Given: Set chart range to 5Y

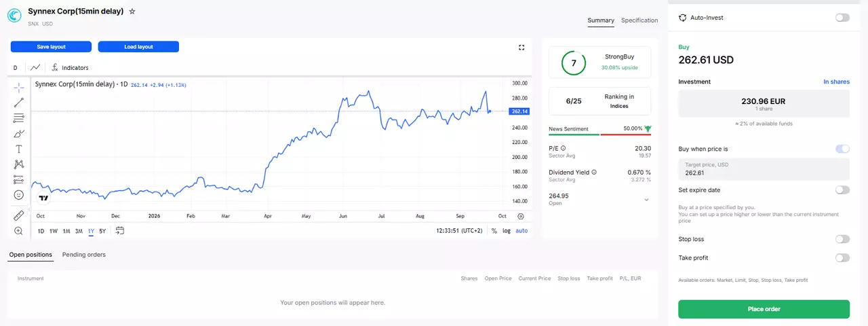Looking at the screenshot, I should coord(102,231).
